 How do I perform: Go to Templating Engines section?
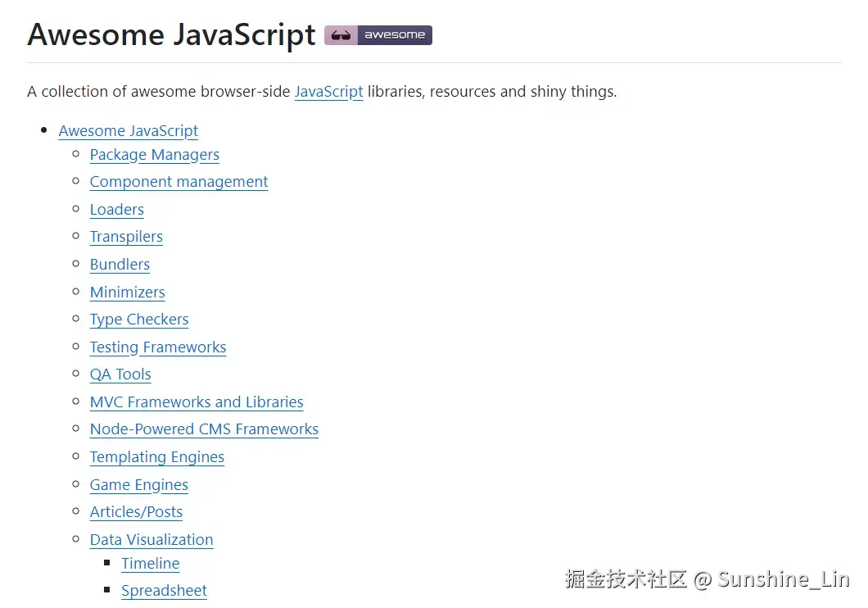[157, 457]
